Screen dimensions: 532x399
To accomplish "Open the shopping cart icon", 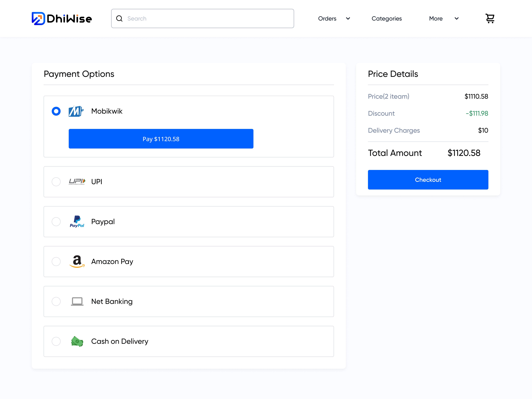I will pyautogui.click(x=490, y=18).
